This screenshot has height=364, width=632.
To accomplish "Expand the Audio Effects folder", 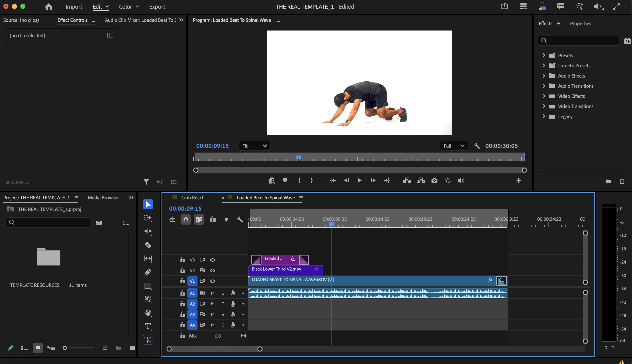I will click(x=544, y=75).
